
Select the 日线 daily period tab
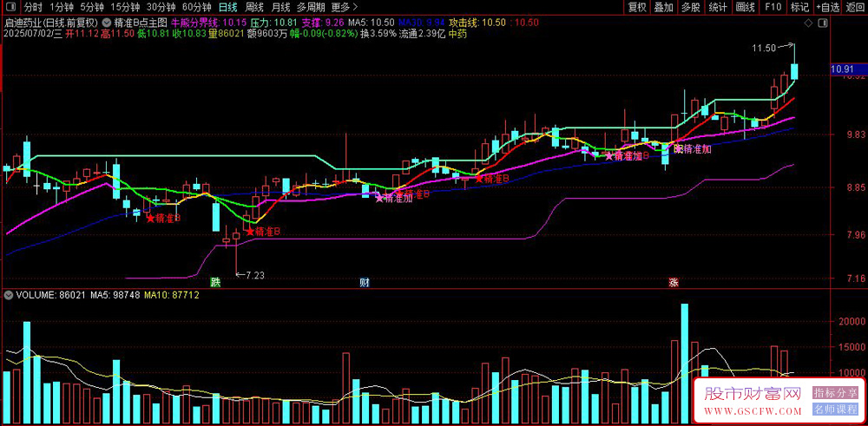[228, 7]
